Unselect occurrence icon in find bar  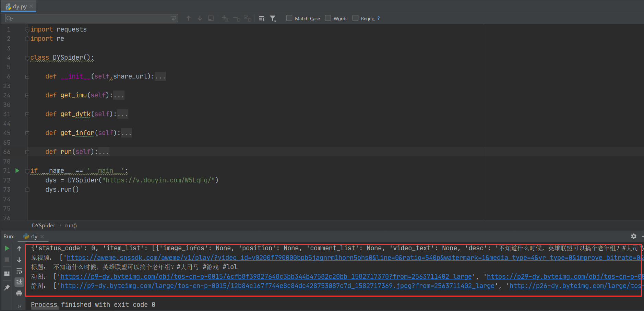236,18
